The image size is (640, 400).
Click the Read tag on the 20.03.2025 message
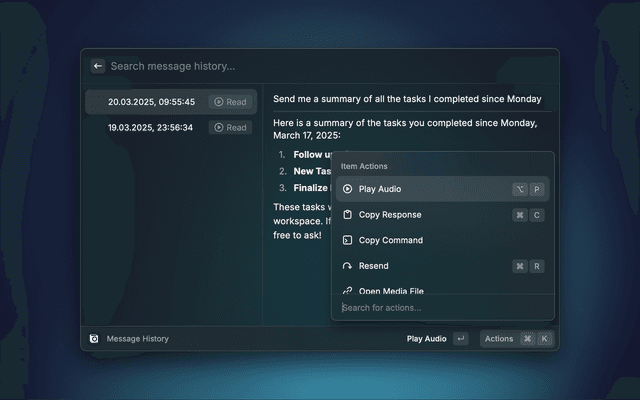tap(230, 102)
